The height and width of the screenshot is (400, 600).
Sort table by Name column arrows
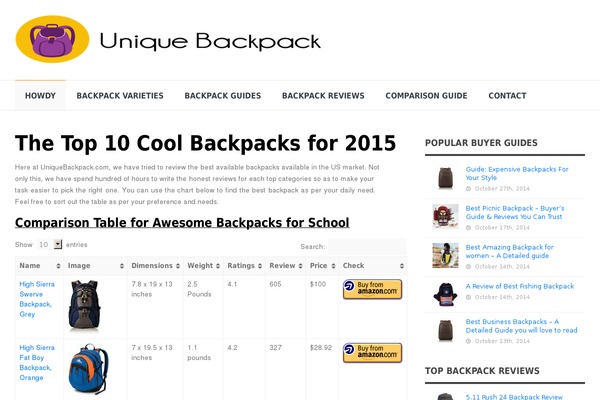point(58,266)
